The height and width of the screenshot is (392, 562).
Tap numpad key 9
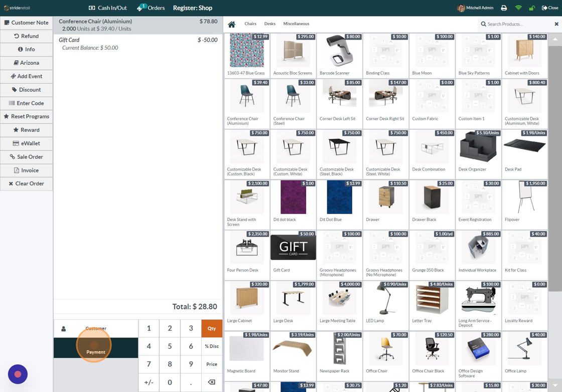[x=191, y=364]
